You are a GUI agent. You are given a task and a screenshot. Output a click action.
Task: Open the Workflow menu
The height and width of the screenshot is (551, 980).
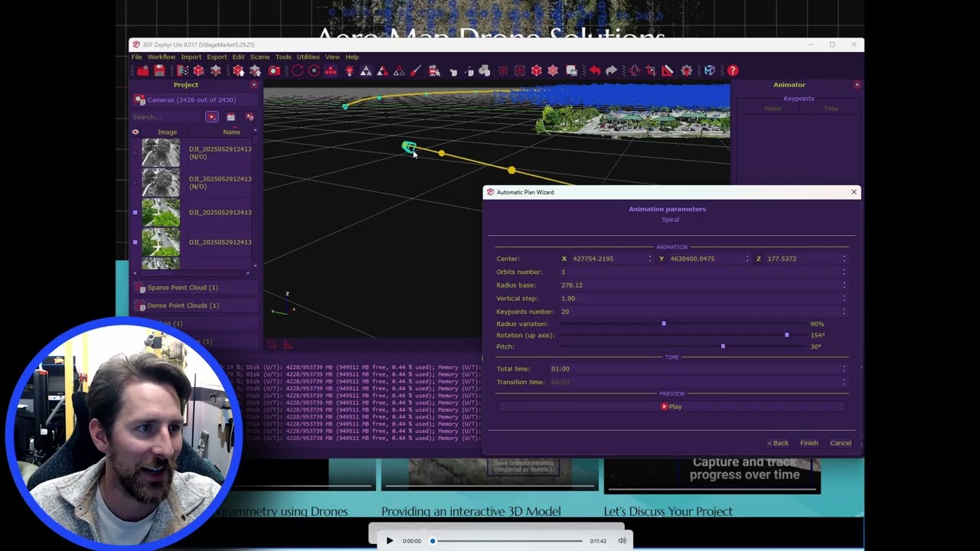pyautogui.click(x=162, y=57)
